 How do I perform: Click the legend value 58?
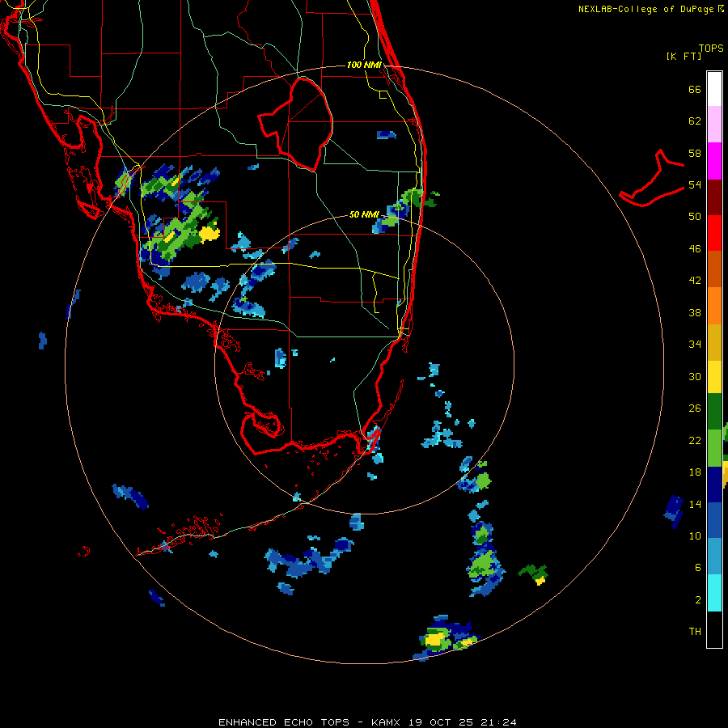[x=695, y=154]
